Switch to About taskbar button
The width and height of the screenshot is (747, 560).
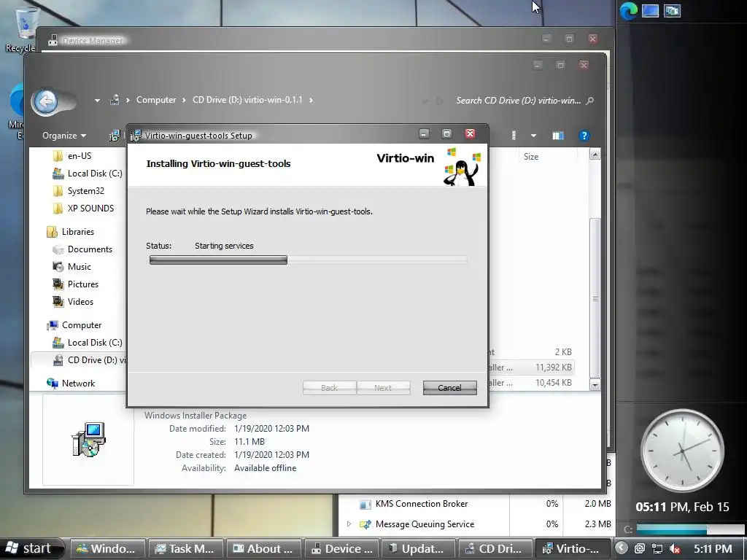pyautogui.click(x=263, y=548)
